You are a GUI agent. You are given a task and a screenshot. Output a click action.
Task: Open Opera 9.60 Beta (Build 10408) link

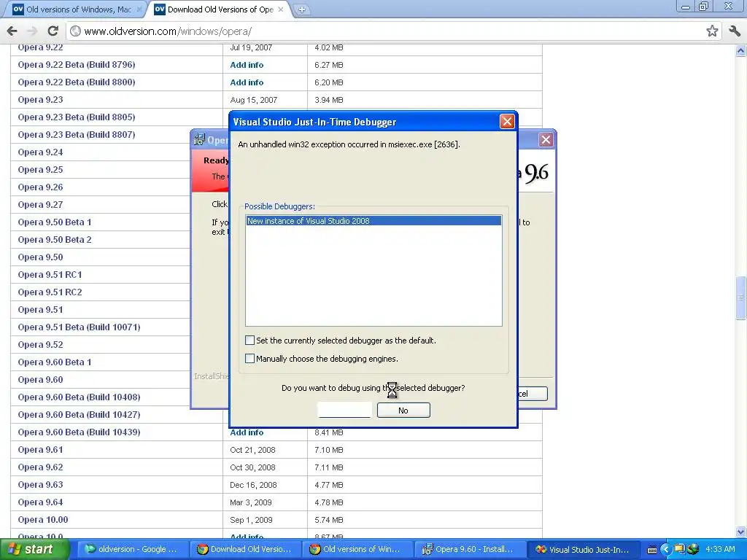[x=79, y=397]
